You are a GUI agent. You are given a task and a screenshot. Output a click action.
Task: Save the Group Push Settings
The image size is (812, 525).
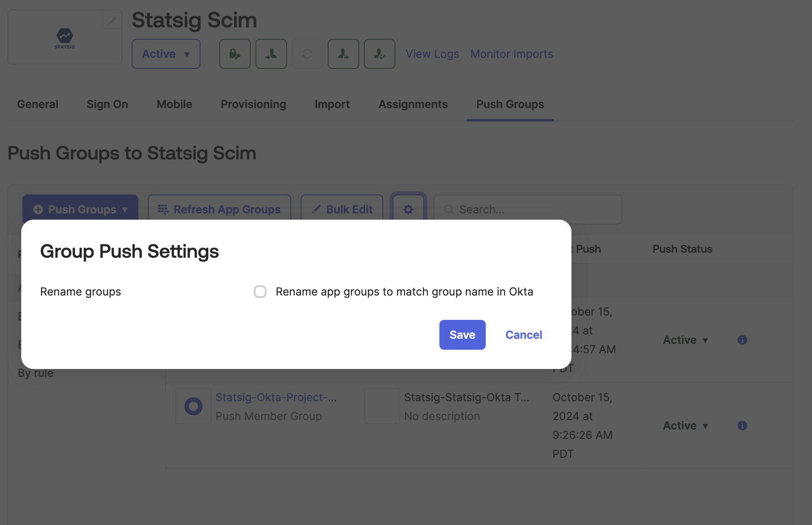coord(462,334)
